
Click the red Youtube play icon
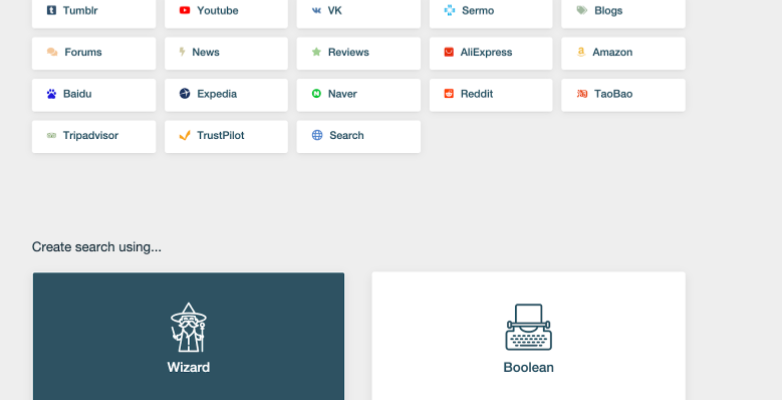[185, 10]
